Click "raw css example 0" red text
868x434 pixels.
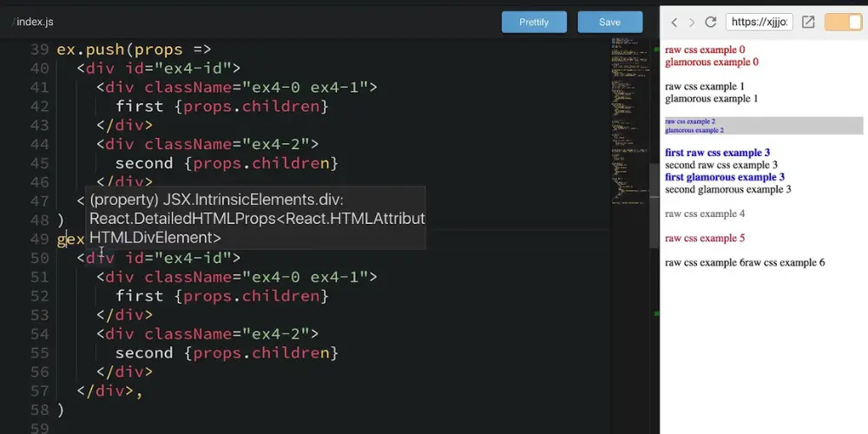click(x=705, y=50)
